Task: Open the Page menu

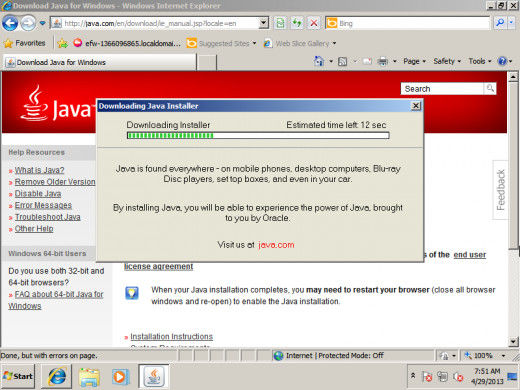Action: (x=414, y=61)
